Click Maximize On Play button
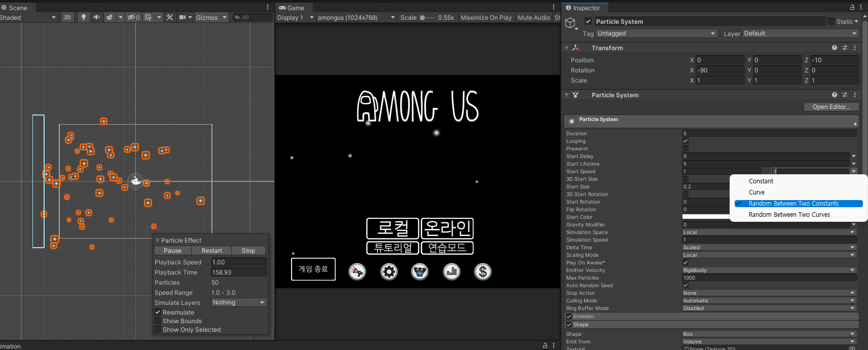This screenshot has height=350, width=868. click(x=486, y=17)
